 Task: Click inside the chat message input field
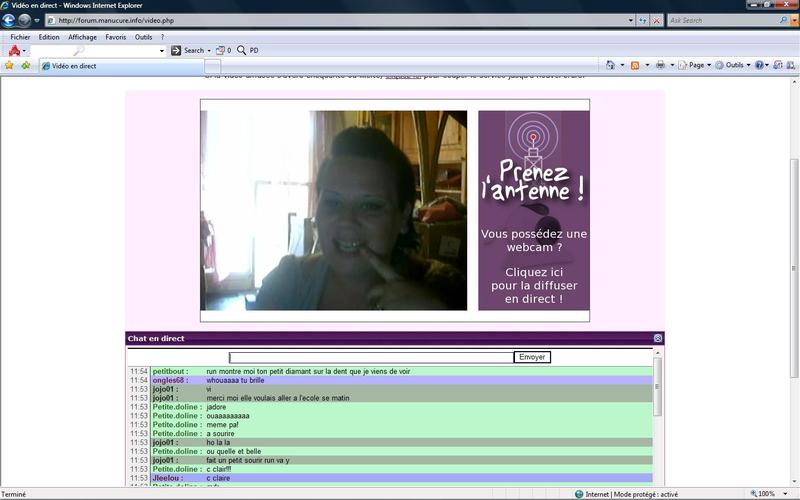pos(370,357)
